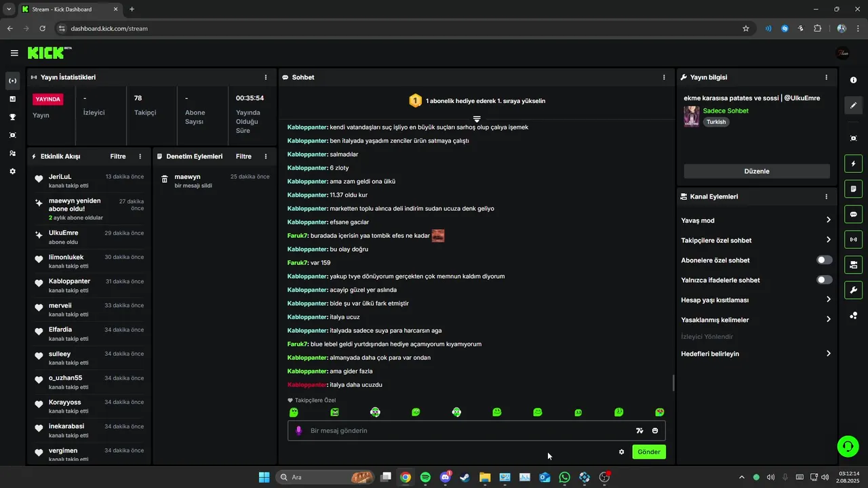The width and height of the screenshot is (868, 488).
Task: Open the emoji picker smiley in message box
Action: click(x=655, y=430)
